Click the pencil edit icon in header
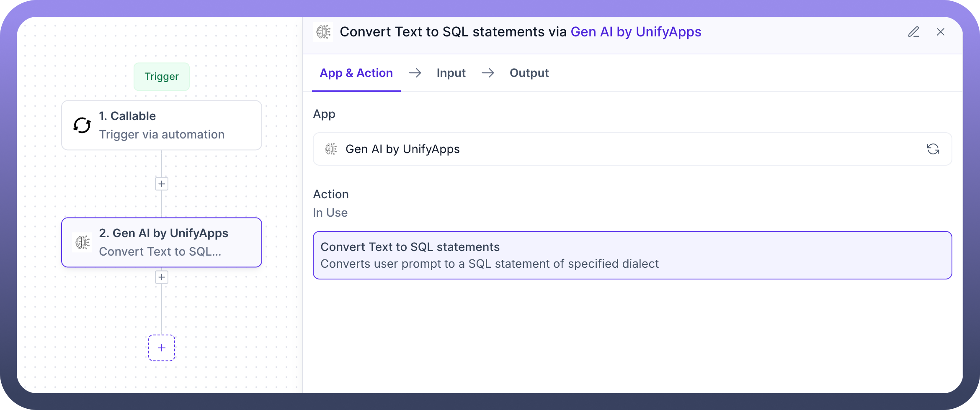The width and height of the screenshot is (980, 410). coord(913,32)
